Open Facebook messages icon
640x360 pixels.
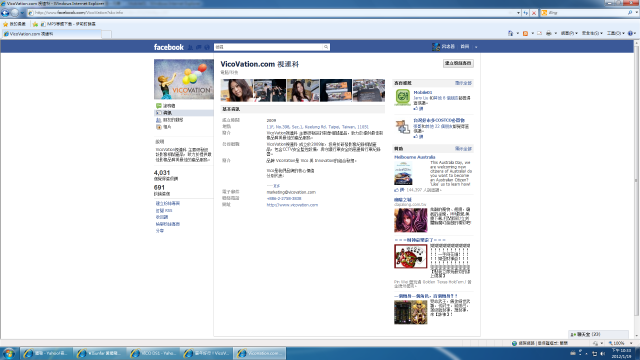coord(198,47)
